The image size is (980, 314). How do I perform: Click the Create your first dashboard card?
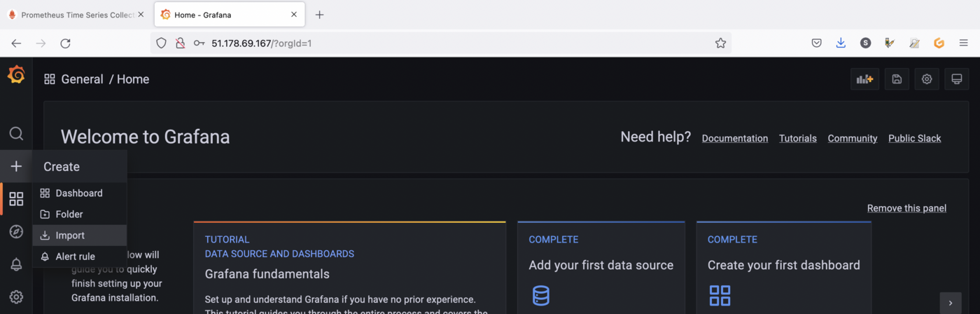[784, 268]
